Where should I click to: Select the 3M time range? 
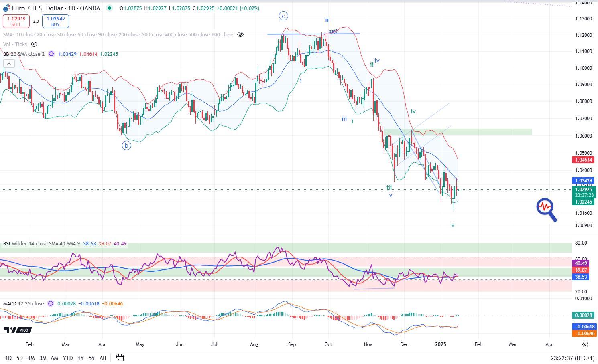(43, 358)
